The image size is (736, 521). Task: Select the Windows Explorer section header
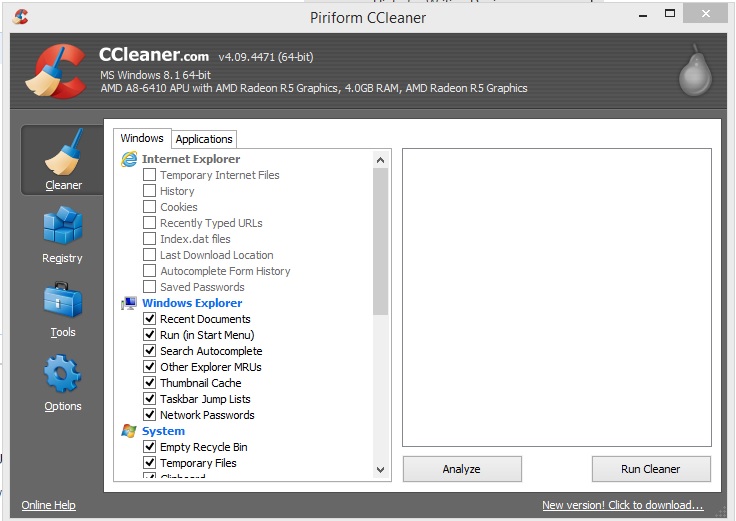tap(192, 303)
